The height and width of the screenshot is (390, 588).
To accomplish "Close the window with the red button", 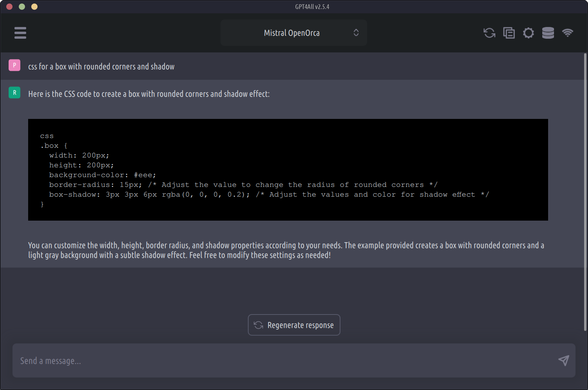I will (9, 7).
